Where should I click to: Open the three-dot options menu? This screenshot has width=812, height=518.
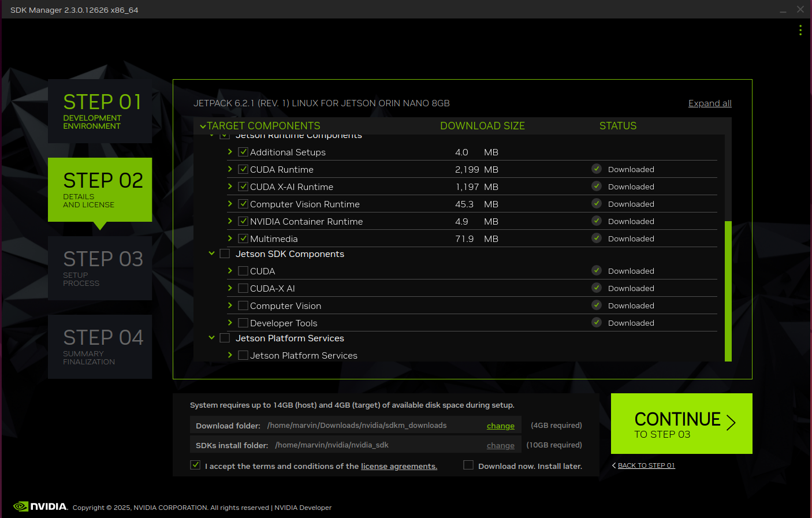point(800,30)
